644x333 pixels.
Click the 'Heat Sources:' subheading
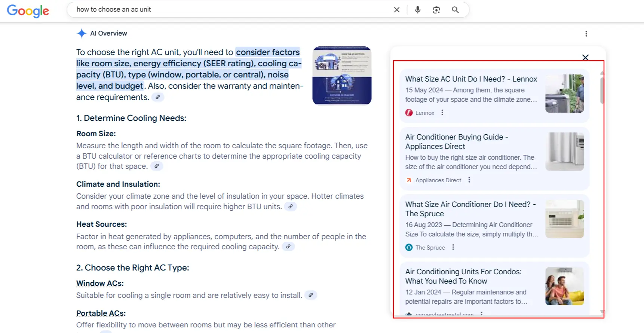(102, 224)
